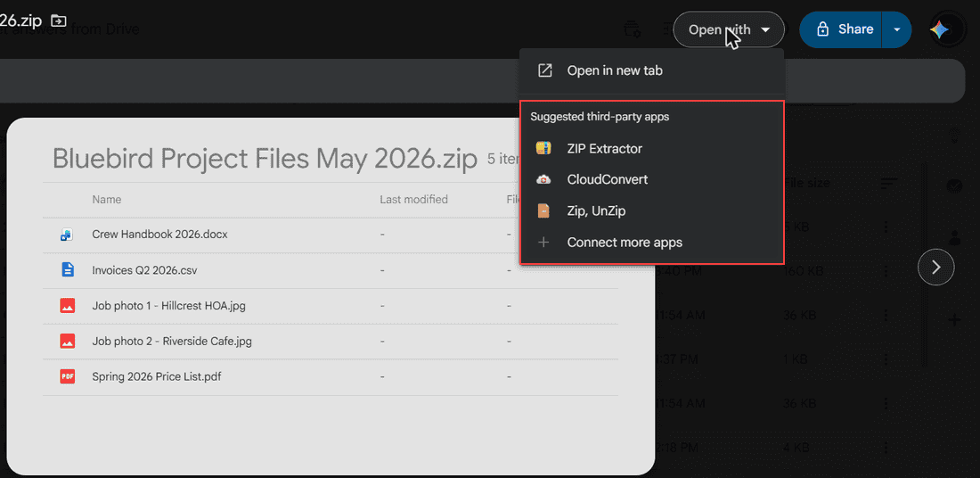Open Job photo 2 - Riverside Cafe.jpg
This screenshot has height=478, width=980.
coord(172,341)
